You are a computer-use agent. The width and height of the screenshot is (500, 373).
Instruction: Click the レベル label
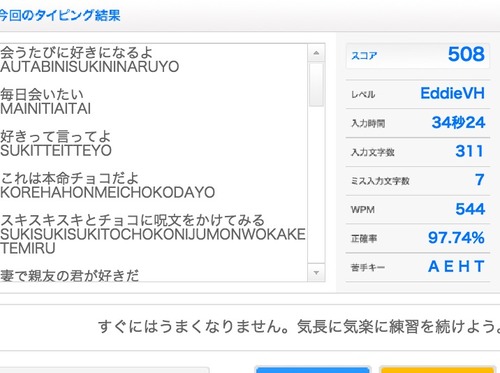tap(363, 95)
